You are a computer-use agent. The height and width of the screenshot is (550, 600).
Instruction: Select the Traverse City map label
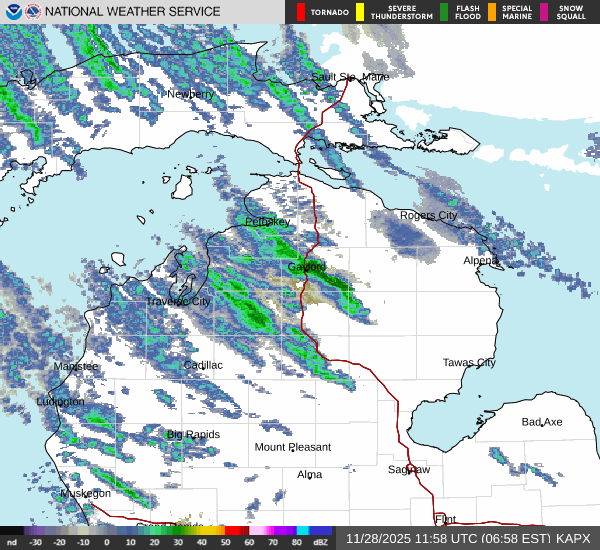click(x=178, y=301)
